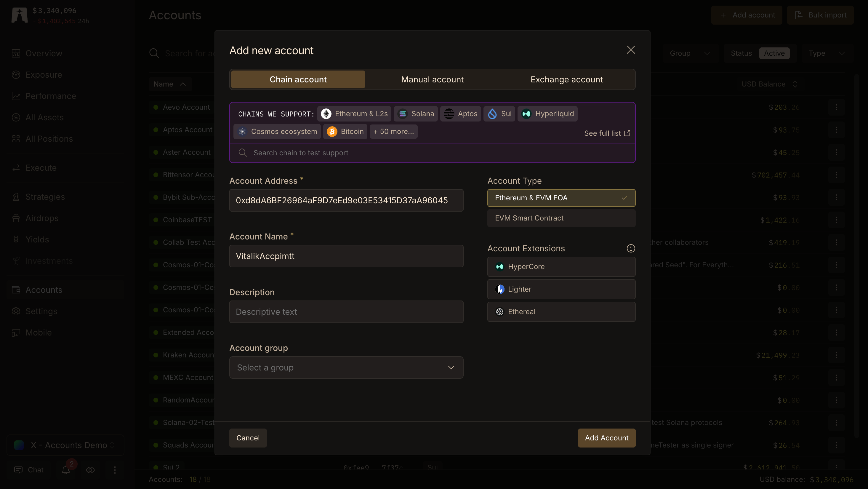Click the Sui chain chip

(499, 114)
